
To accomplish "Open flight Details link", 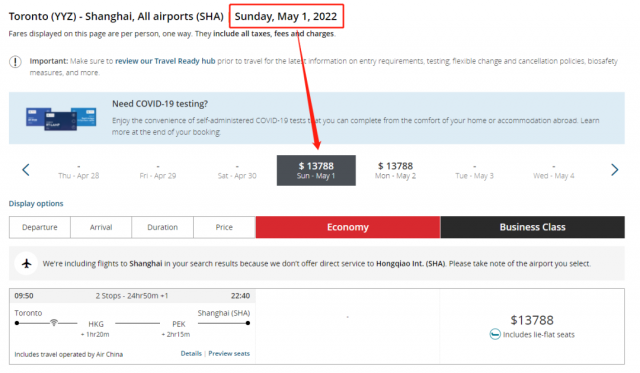I will click(x=191, y=353).
